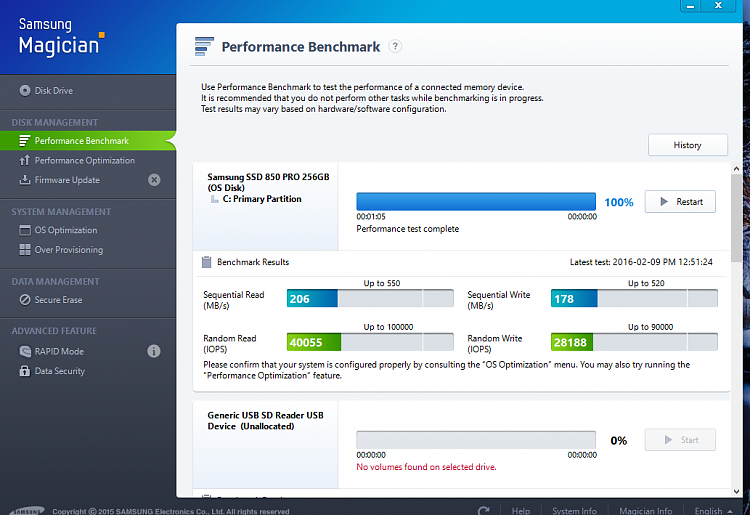Viewport: 750px width, 515px height.
Task: Minimize the Samsung Magician window
Action: [690, 6]
